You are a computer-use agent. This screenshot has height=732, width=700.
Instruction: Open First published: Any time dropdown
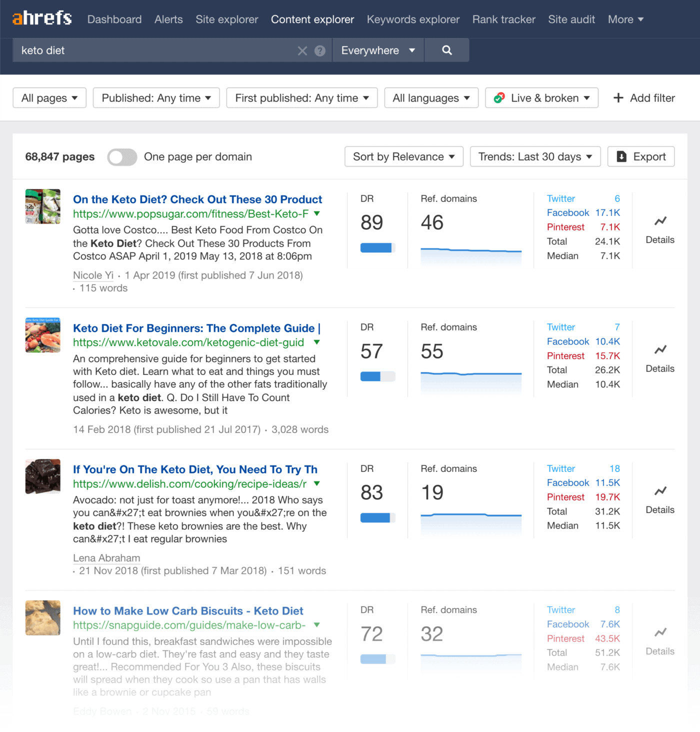(302, 98)
